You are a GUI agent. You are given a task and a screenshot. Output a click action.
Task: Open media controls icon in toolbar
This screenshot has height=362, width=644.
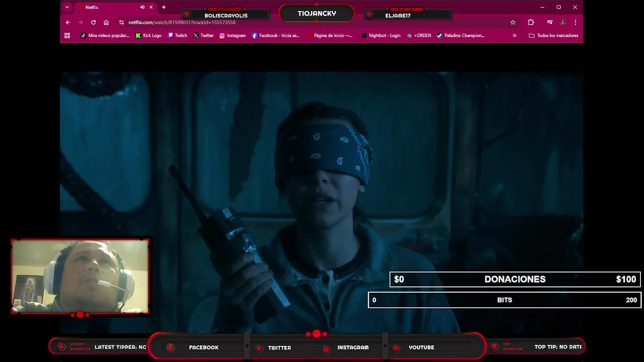pyautogui.click(x=549, y=22)
